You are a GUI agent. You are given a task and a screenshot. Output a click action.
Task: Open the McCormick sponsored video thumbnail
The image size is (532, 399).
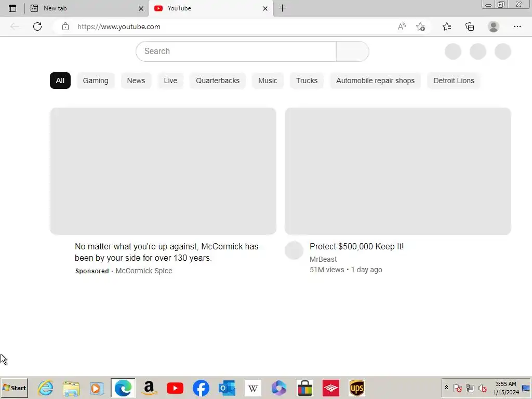coord(163,171)
